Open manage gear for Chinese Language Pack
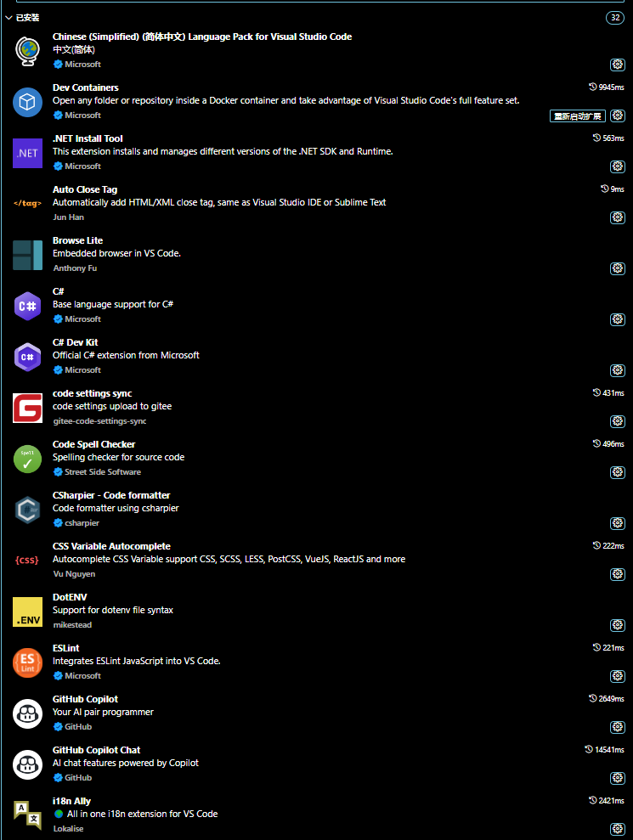The width and height of the screenshot is (633, 840). [618, 65]
